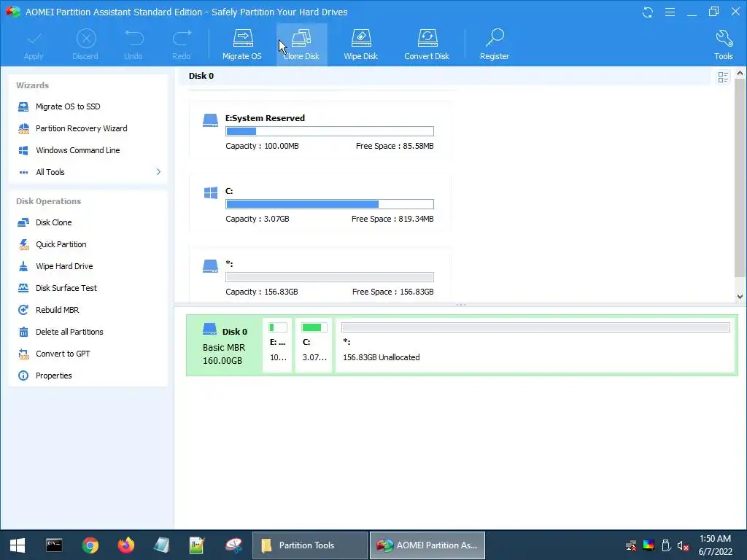747x560 pixels.
Task: Select Disk Surface Test operation
Action: [x=66, y=288]
